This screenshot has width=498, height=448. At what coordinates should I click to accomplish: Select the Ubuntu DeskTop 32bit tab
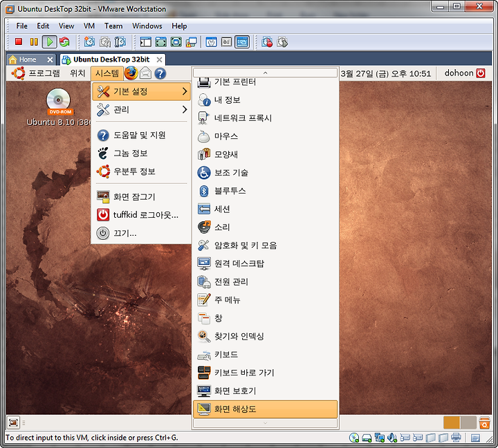coord(111,59)
